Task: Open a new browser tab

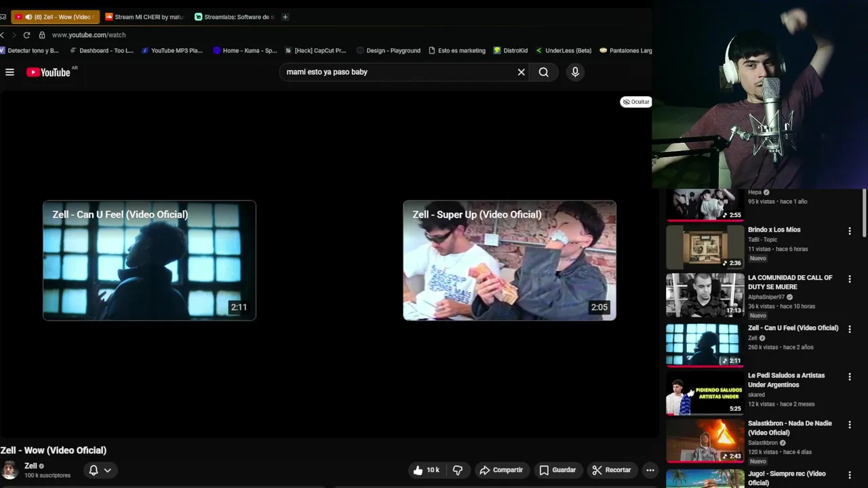Action: click(285, 17)
